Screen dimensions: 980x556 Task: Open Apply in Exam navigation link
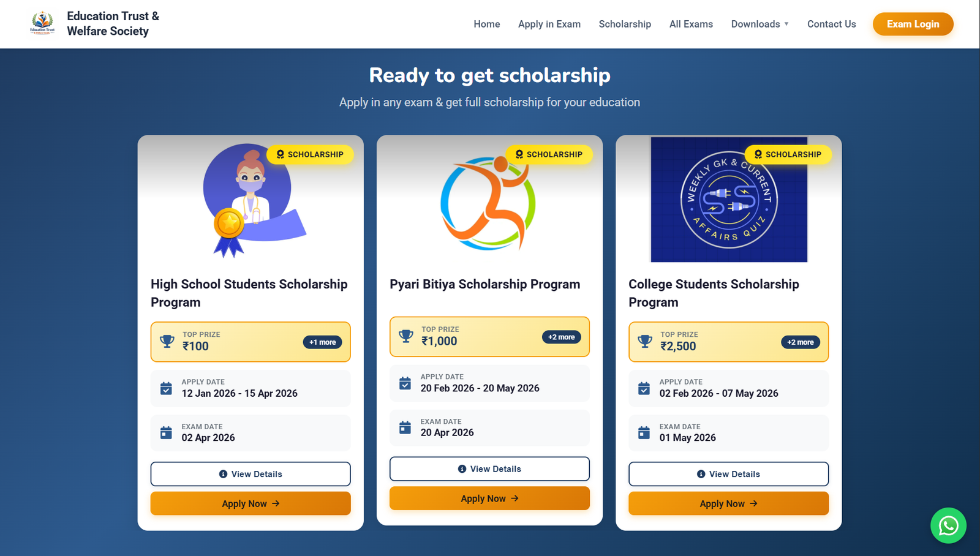549,24
